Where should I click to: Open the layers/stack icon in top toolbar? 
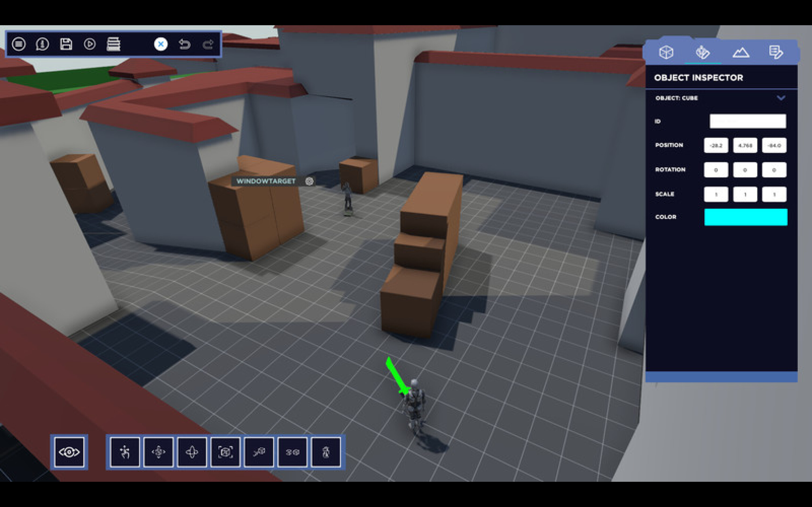click(114, 44)
